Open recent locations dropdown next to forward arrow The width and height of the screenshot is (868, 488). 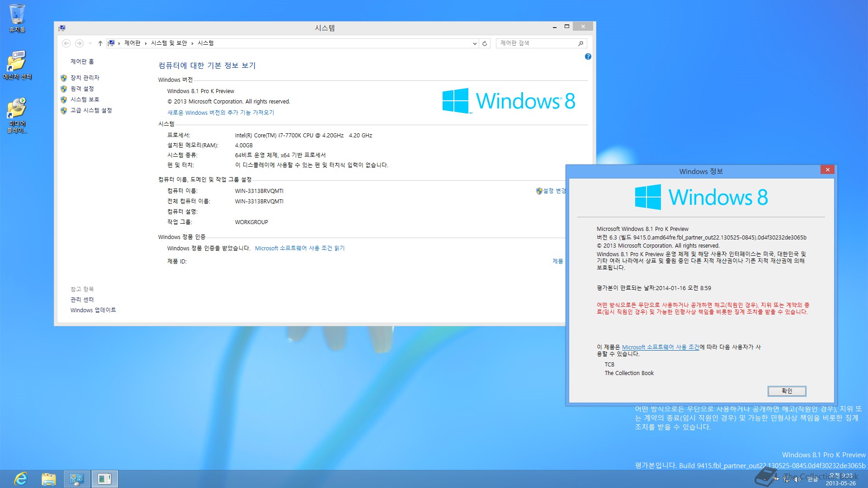[90, 43]
